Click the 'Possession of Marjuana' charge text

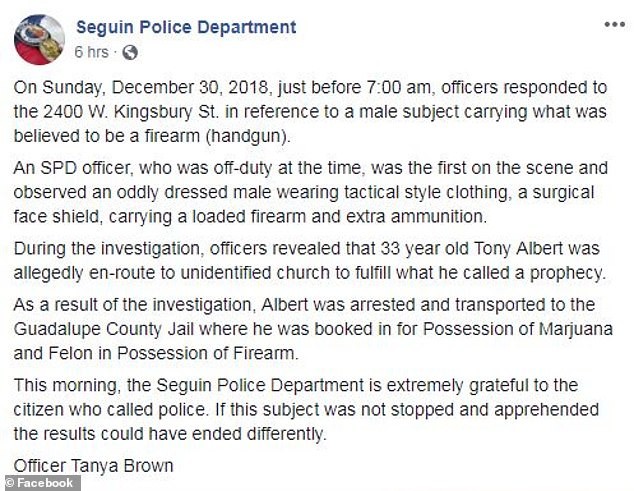[x=518, y=329]
